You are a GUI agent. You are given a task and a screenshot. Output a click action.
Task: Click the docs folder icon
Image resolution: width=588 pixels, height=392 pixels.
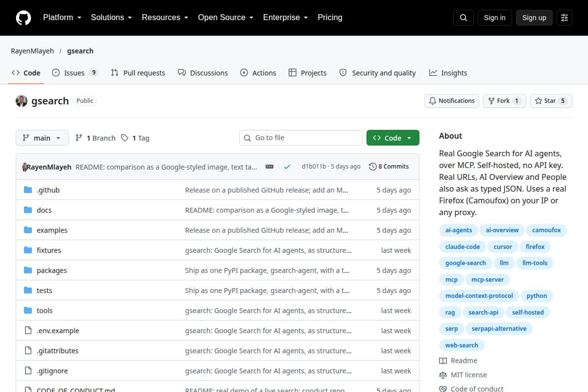28,210
